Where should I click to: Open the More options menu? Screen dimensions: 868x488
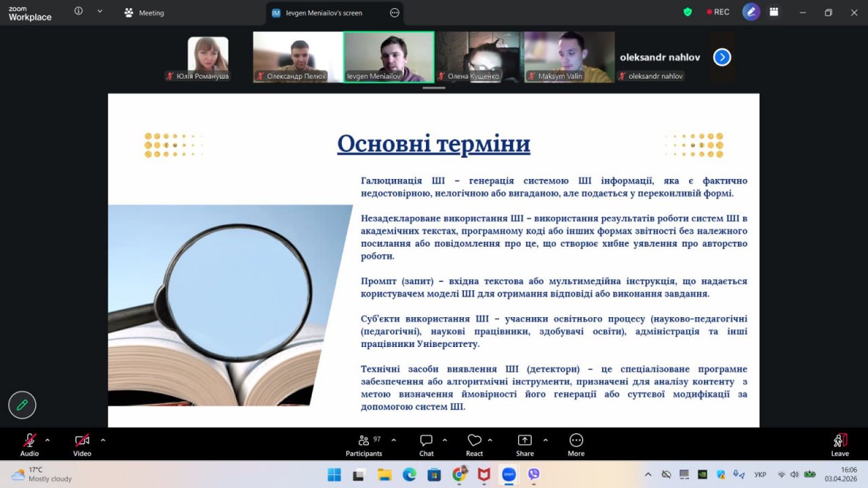pos(576,445)
